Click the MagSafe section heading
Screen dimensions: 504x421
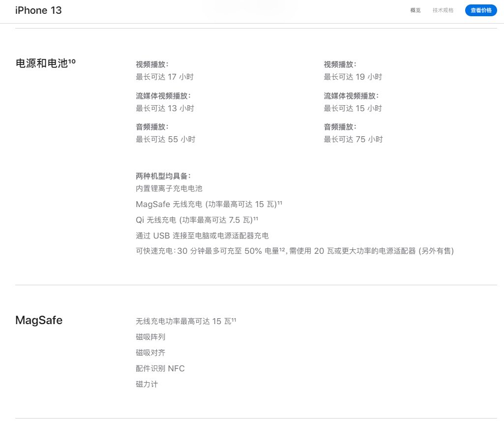point(39,321)
